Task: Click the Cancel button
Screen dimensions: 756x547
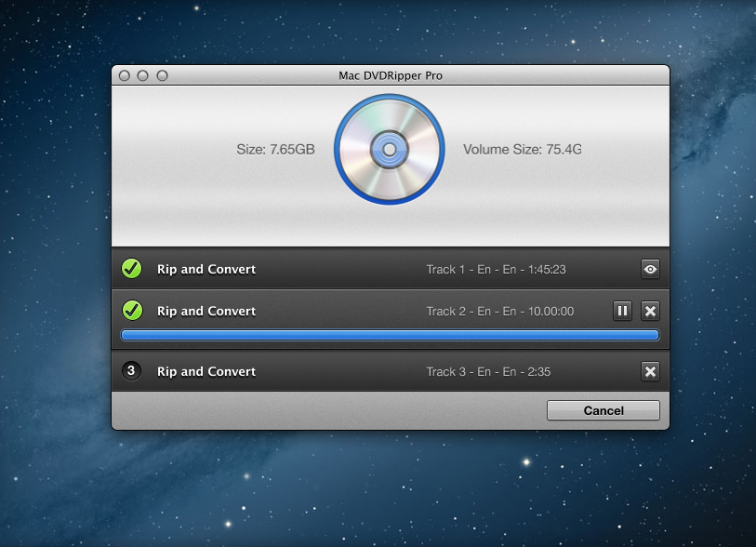Action: coord(603,410)
